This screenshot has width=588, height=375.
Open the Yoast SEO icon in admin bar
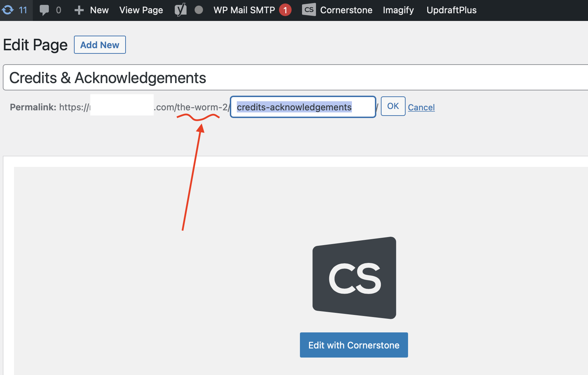(x=180, y=10)
